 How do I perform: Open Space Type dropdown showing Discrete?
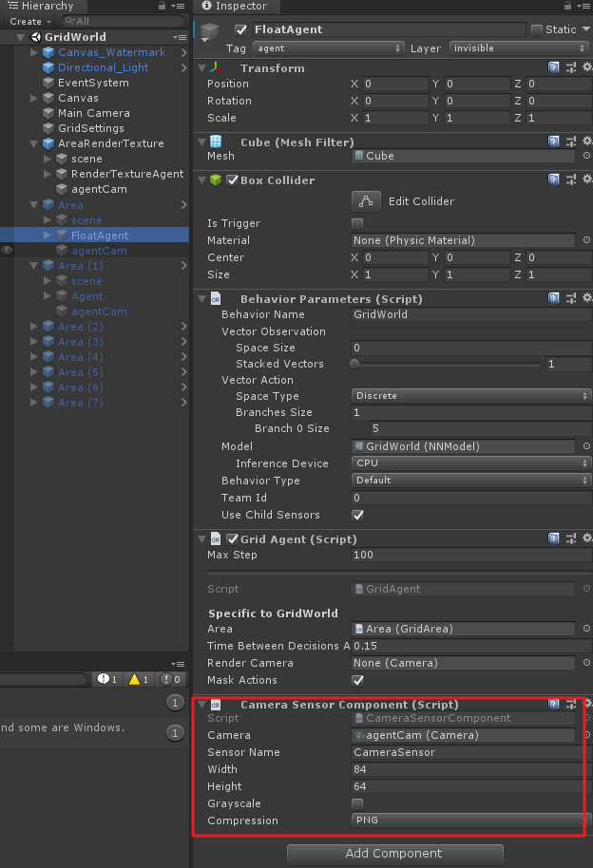pos(471,395)
